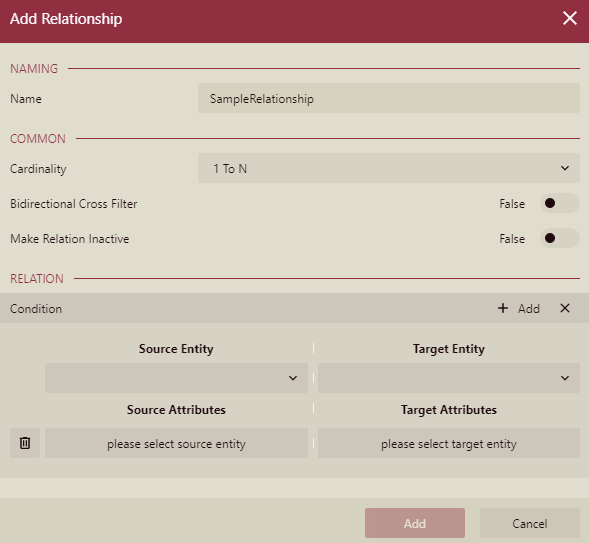The height and width of the screenshot is (543, 589).
Task: Click the NAMING section header
Action: (x=34, y=69)
